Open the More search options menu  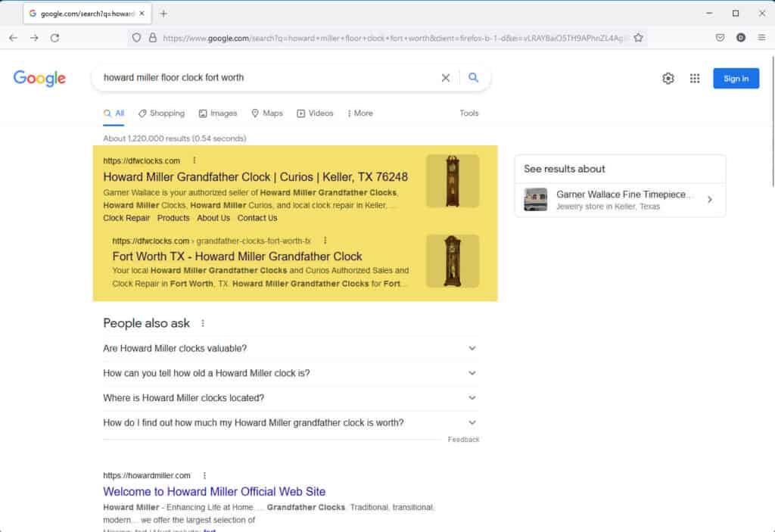pyautogui.click(x=360, y=114)
